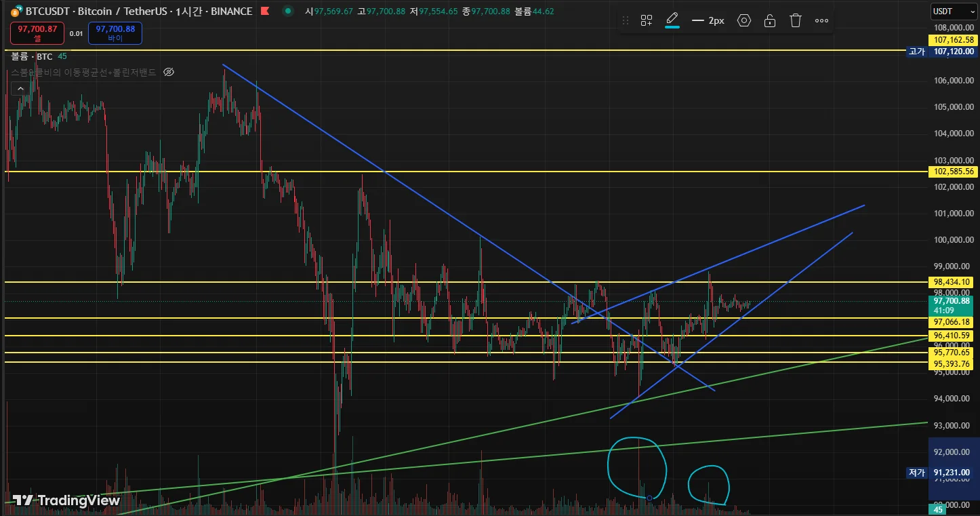Show the hidden moving average indicator
The image size is (980, 516).
pyautogui.click(x=169, y=72)
